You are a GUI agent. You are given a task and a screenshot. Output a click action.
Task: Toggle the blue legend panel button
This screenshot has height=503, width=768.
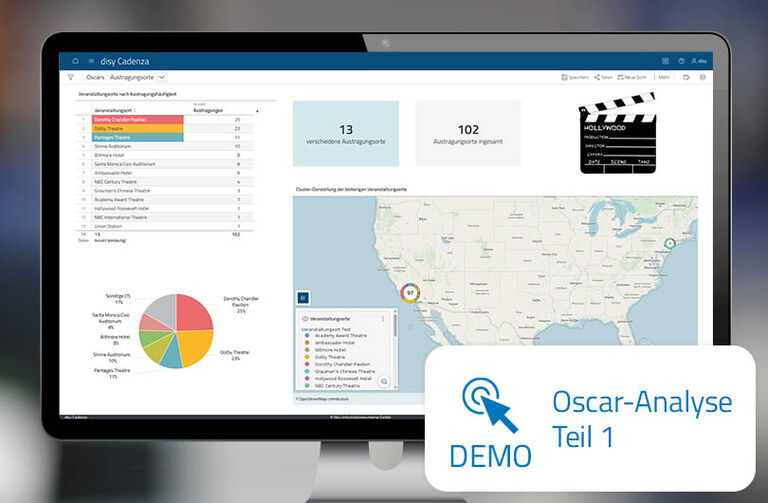[x=303, y=297]
